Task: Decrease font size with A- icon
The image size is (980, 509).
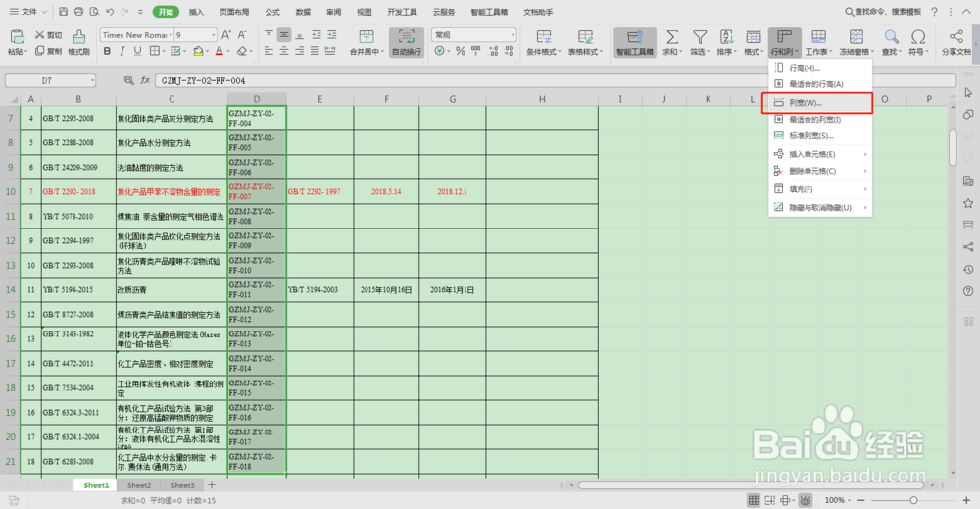Action: (242, 35)
